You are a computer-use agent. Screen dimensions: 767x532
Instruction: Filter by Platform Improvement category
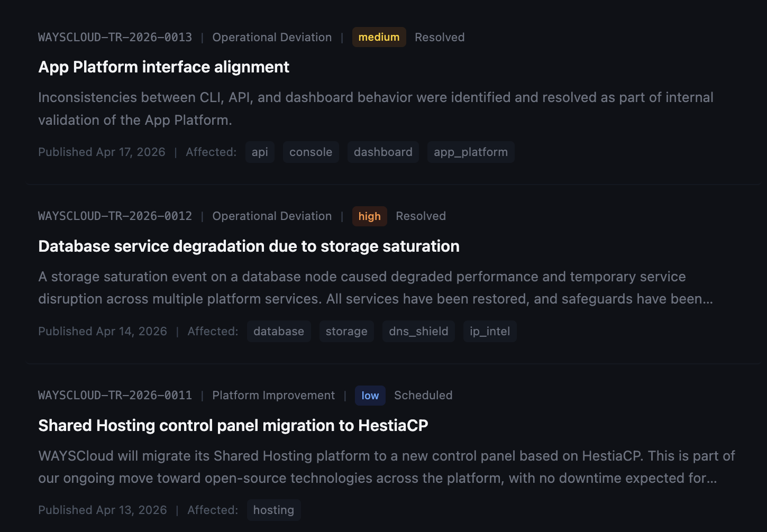(273, 395)
